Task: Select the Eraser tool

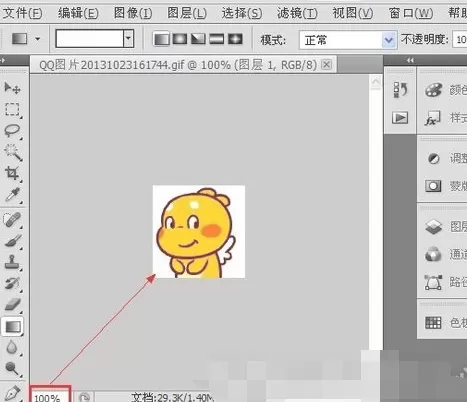Action: click(13, 305)
